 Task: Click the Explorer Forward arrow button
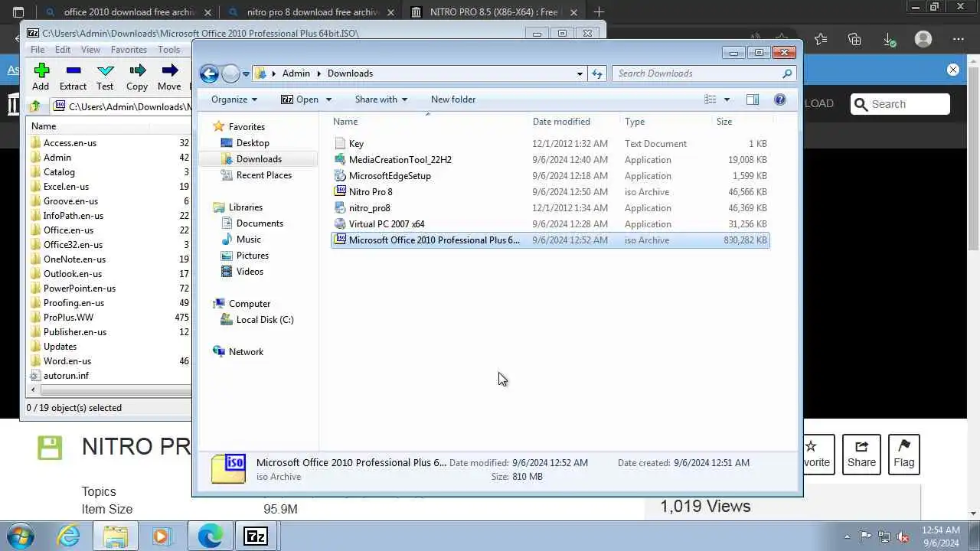tap(230, 73)
